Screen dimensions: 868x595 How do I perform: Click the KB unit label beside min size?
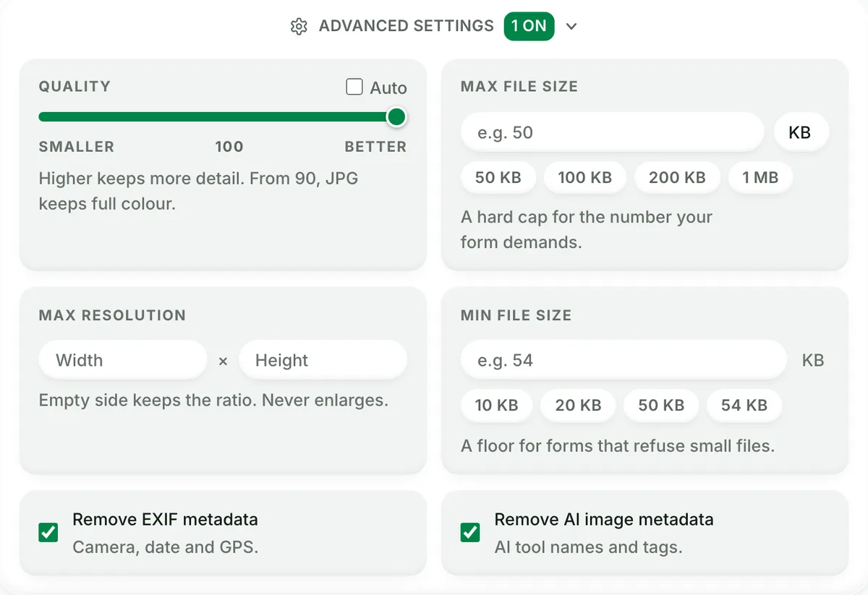coord(813,360)
